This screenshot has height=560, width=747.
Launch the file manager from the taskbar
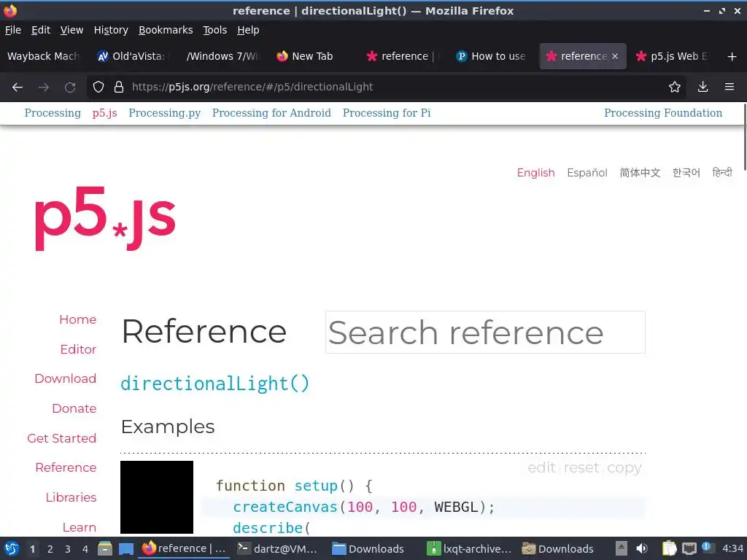pos(105,548)
